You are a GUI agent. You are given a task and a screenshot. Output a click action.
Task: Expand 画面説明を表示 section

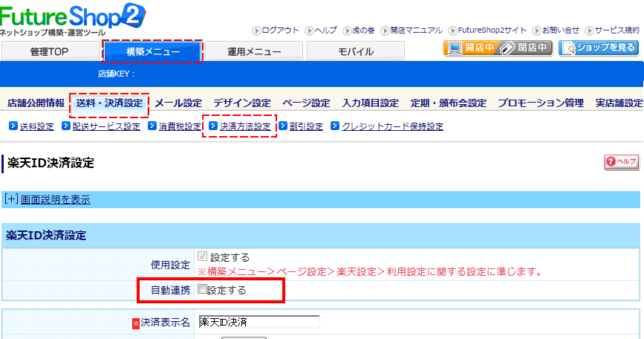(x=56, y=200)
